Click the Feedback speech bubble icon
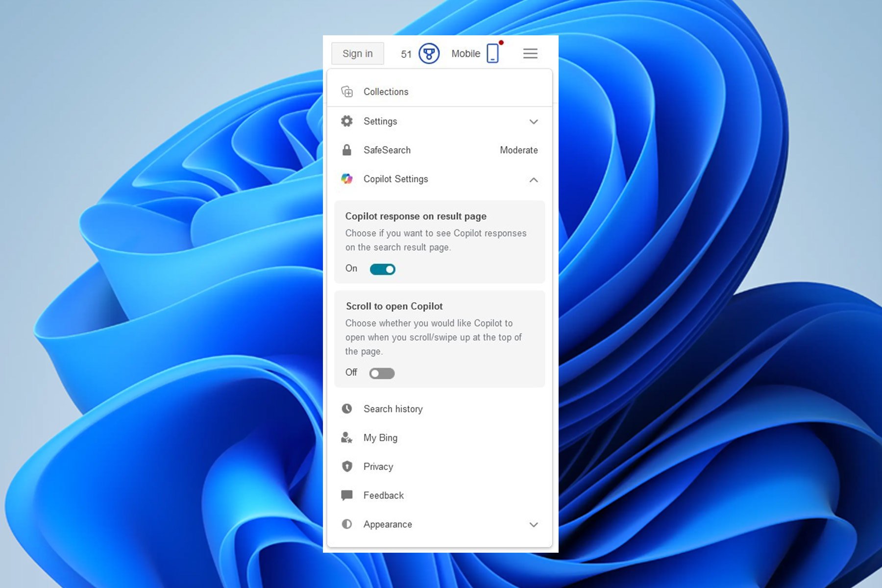 347,495
